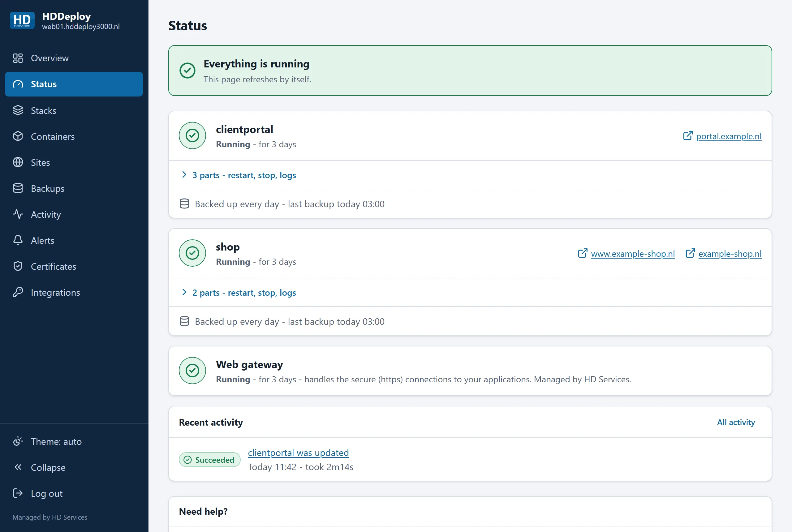Click external-link icon beside www.example-shop.nl
Image resolution: width=792 pixels, height=532 pixels.
[x=583, y=253]
